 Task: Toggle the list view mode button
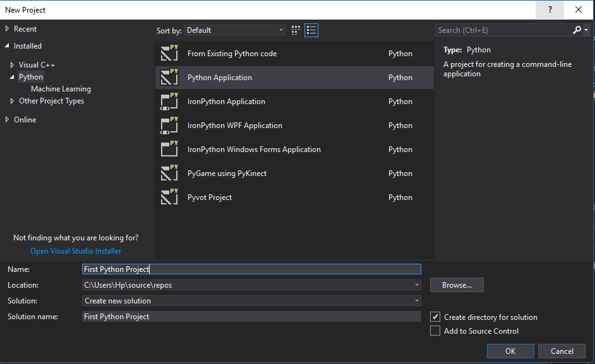tap(311, 30)
